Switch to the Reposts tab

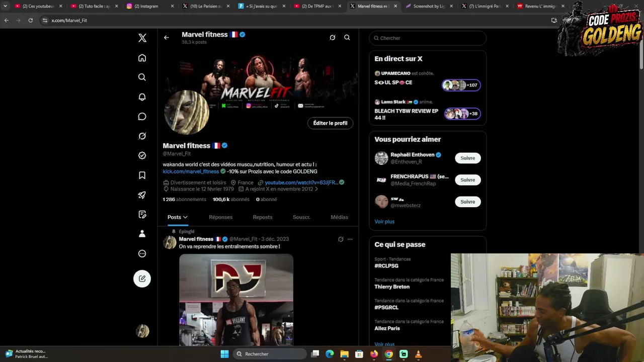263,217
